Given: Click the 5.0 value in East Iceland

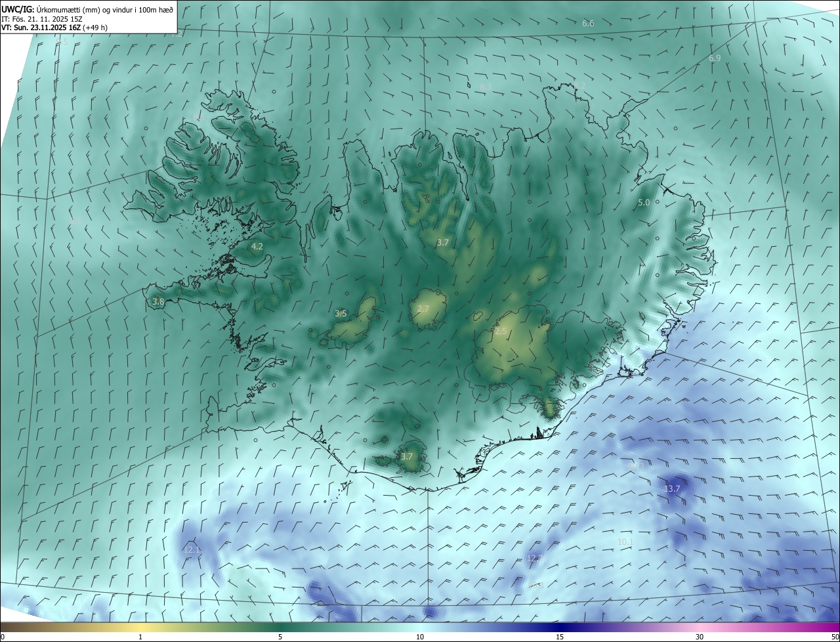Looking at the screenshot, I should pyautogui.click(x=644, y=203).
